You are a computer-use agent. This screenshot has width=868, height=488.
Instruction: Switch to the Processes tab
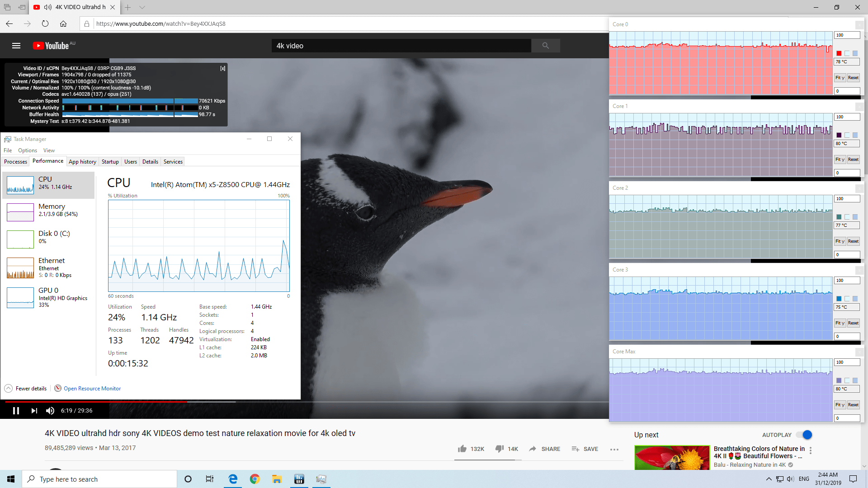[15, 162]
